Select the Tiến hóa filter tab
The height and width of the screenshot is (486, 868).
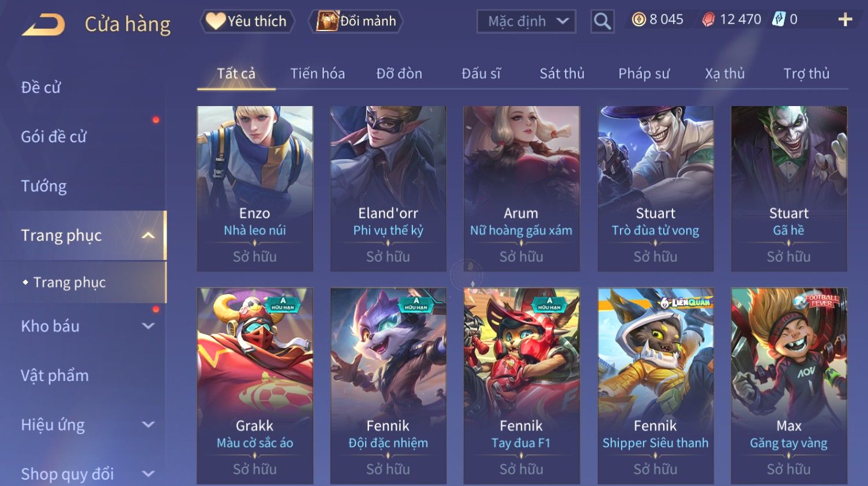pyautogui.click(x=317, y=74)
